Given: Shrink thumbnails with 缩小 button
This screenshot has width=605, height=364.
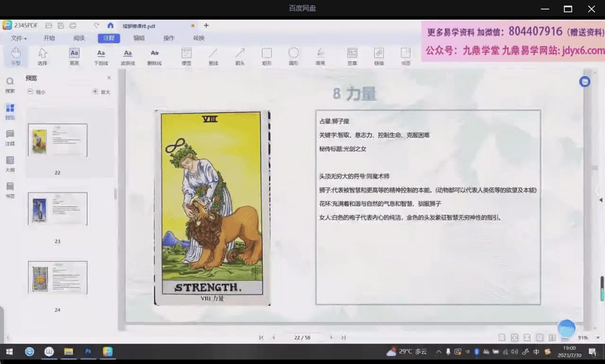Looking at the screenshot, I should pyautogui.click(x=36, y=92).
